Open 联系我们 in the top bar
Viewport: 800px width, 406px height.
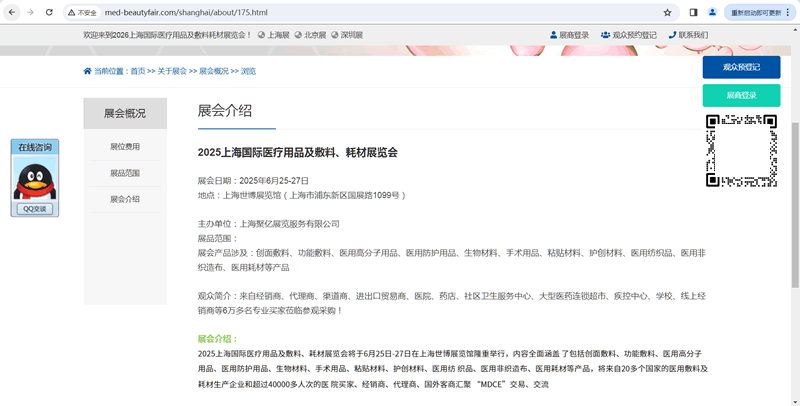point(687,35)
